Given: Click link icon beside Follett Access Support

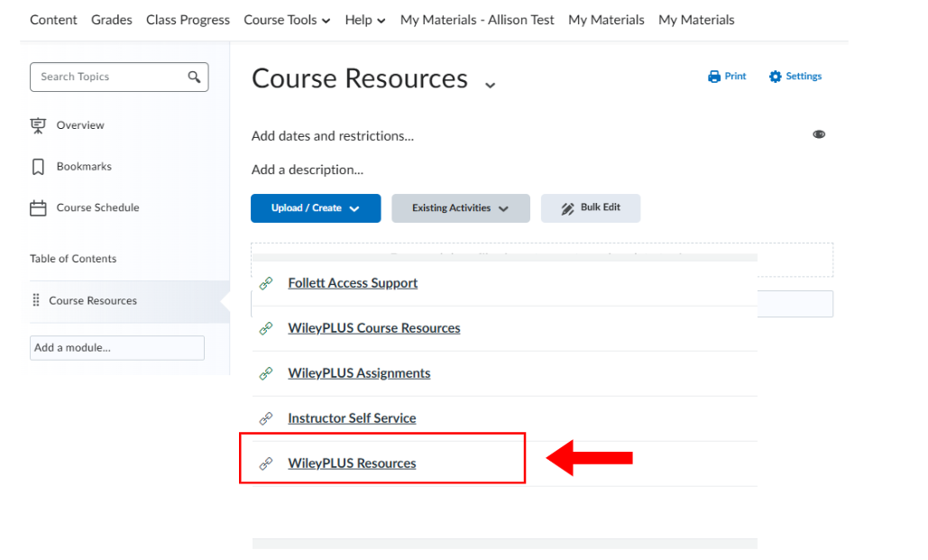Looking at the screenshot, I should pyautogui.click(x=266, y=283).
